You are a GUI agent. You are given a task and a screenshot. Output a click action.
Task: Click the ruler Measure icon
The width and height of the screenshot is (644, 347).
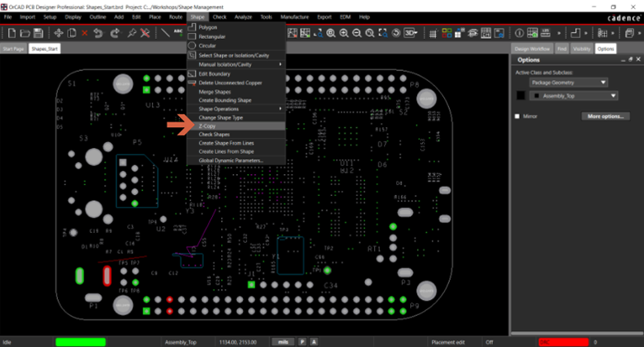point(546,33)
